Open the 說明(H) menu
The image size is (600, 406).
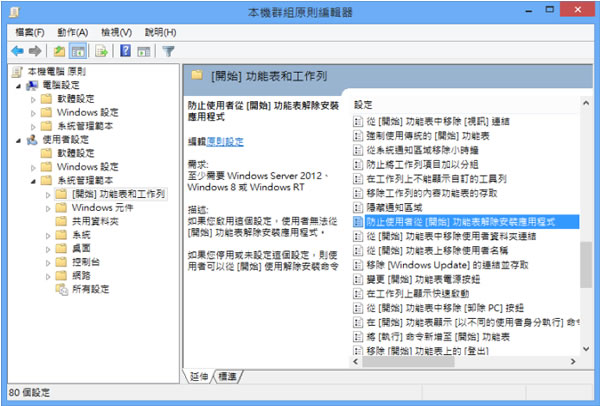pyautogui.click(x=160, y=32)
